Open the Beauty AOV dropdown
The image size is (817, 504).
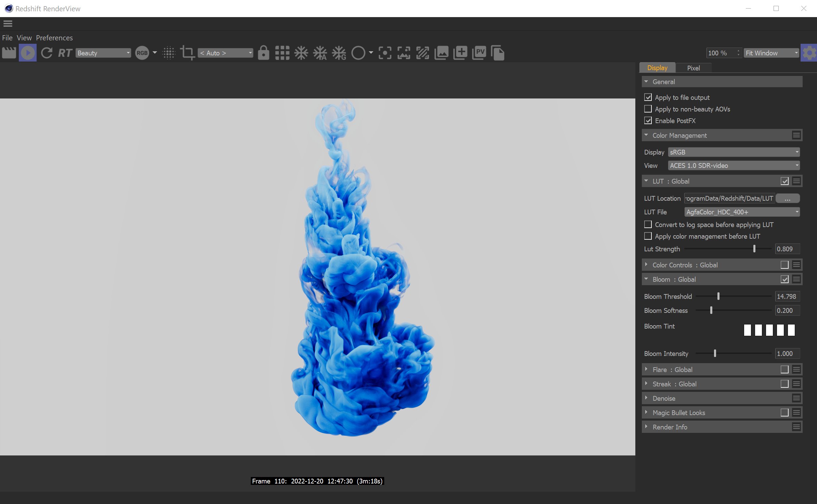point(103,53)
